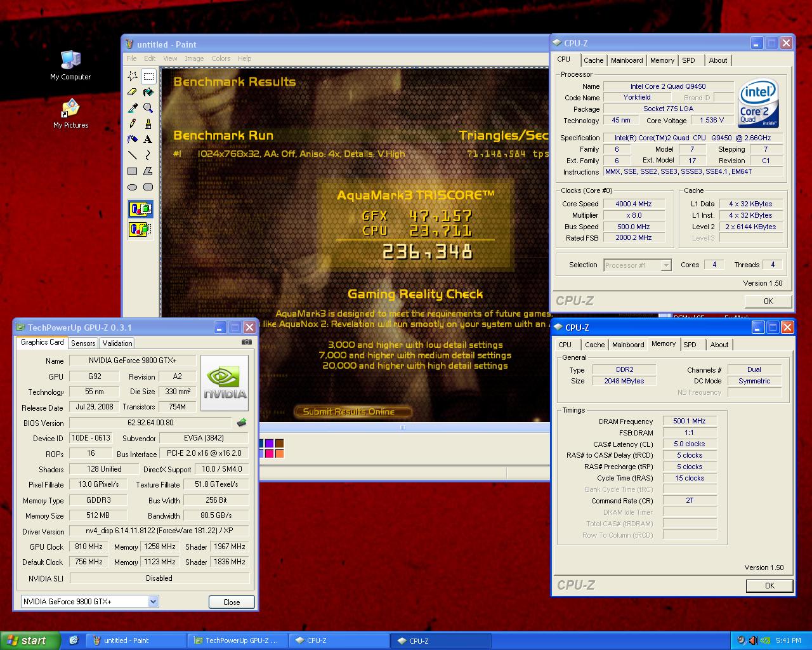This screenshot has height=650, width=812.
Task: Switch to the Validation tab in GPU-Z
Action: click(x=117, y=343)
